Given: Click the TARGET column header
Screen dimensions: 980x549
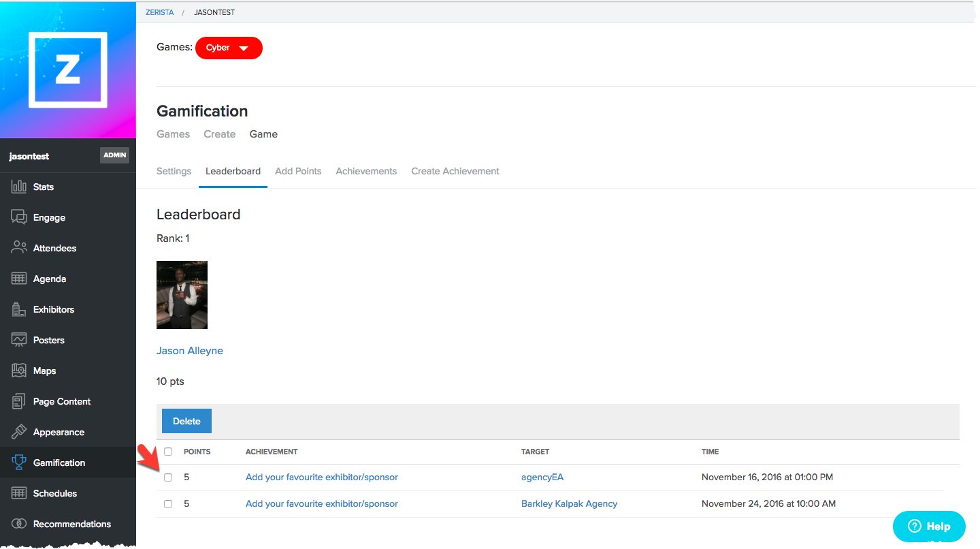Looking at the screenshot, I should coord(535,452).
